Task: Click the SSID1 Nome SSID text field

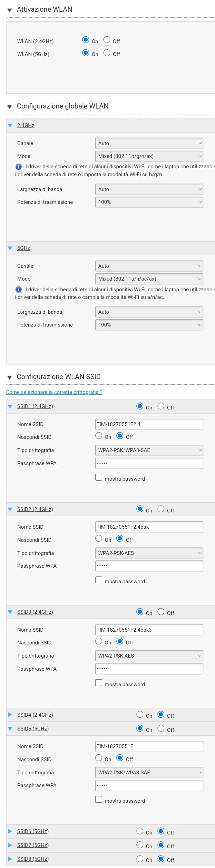Action: click(x=149, y=424)
